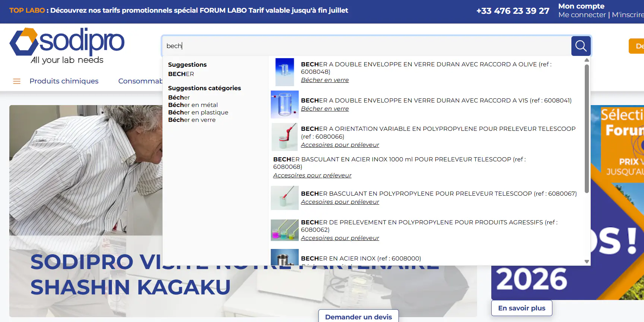Choose the 'Bécher' category suggestion

click(x=179, y=97)
